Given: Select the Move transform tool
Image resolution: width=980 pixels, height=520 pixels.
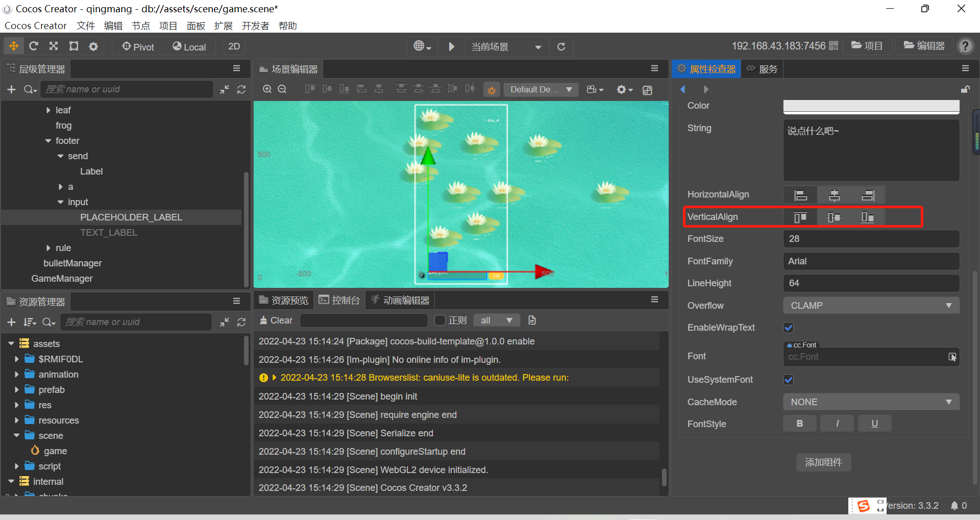Looking at the screenshot, I should (14, 46).
